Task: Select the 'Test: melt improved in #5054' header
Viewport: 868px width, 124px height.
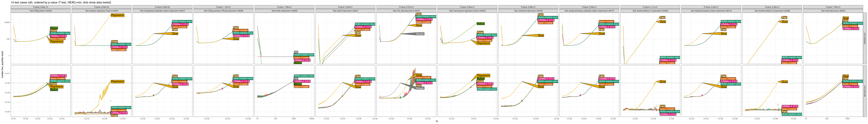Action: pos(833,11)
